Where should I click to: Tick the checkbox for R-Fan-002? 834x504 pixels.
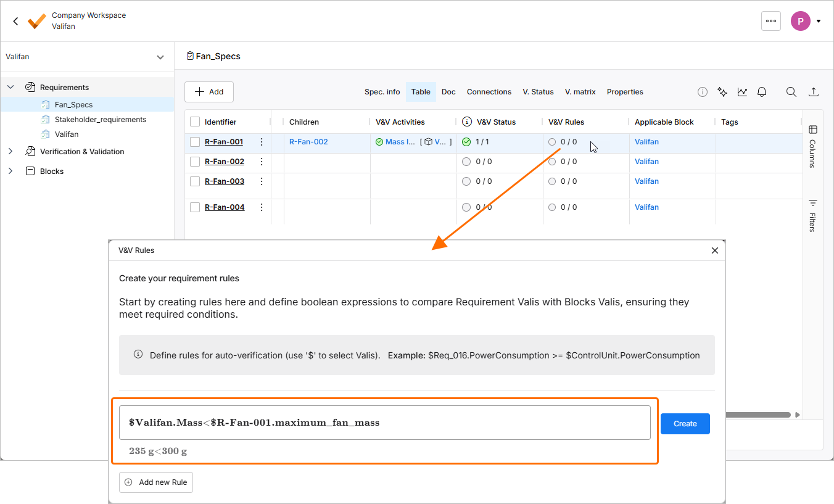click(195, 162)
